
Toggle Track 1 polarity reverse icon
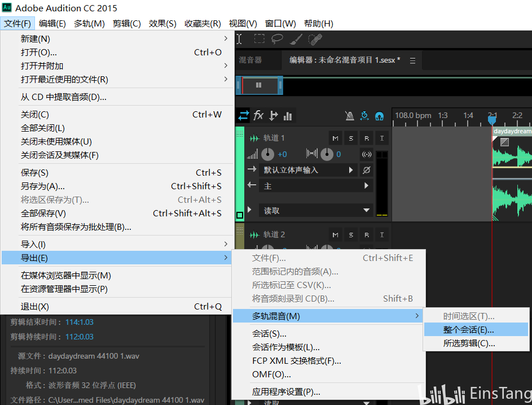367,170
